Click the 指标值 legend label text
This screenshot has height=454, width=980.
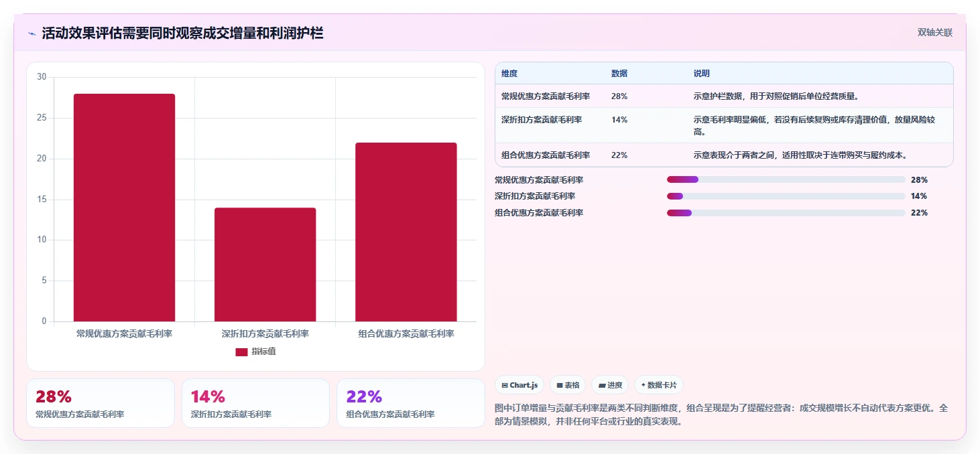pyautogui.click(x=263, y=352)
